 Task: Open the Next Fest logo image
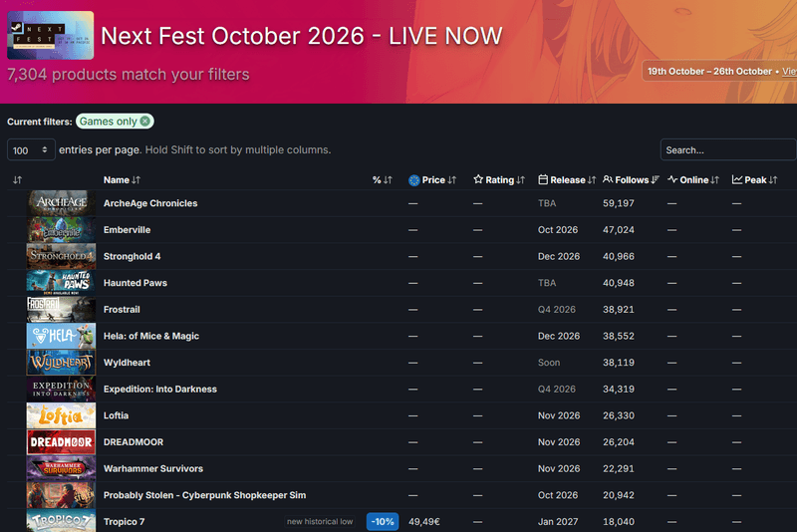[51, 36]
